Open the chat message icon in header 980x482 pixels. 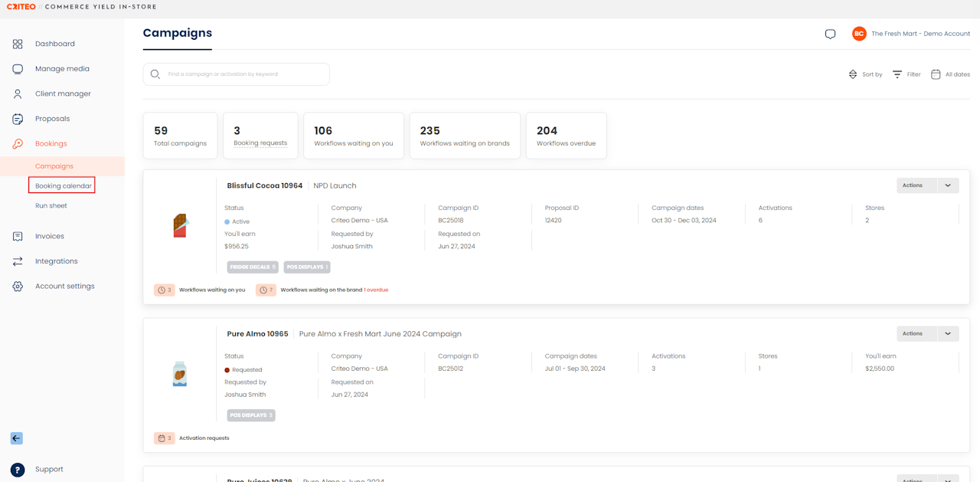[830, 34]
